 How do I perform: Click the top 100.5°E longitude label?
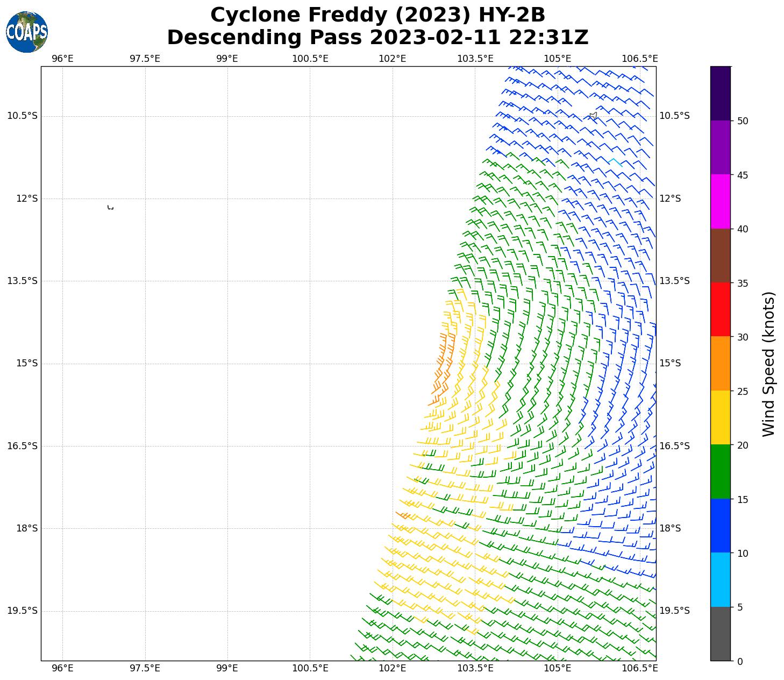pos(310,59)
